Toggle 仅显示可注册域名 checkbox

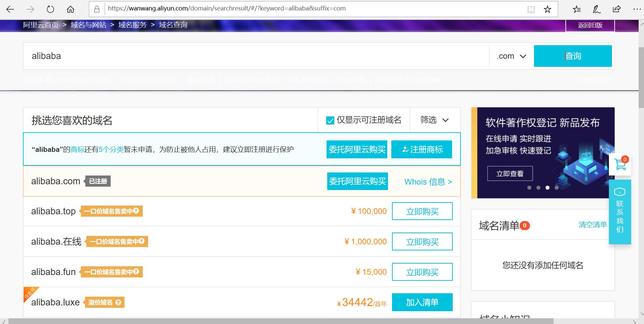click(330, 120)
